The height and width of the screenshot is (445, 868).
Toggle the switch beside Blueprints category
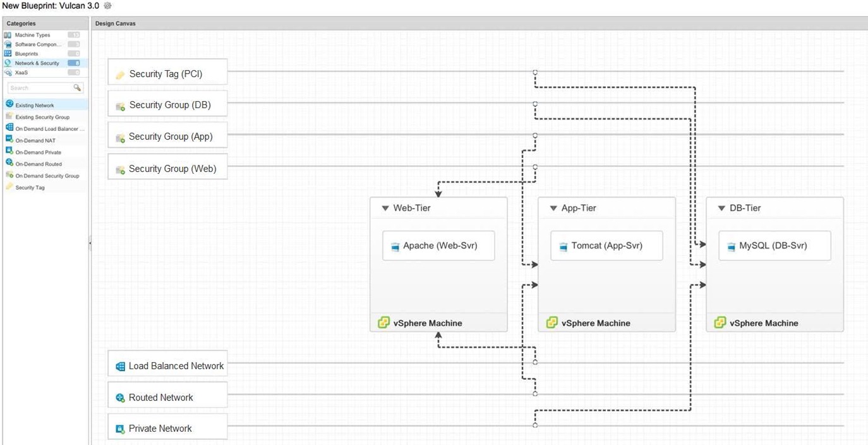click(x=74, y=54)
